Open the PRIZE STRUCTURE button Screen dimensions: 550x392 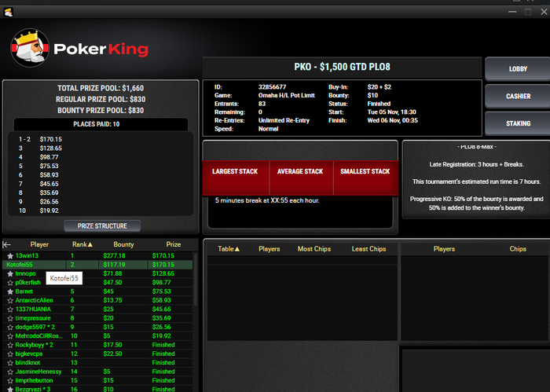102,226
